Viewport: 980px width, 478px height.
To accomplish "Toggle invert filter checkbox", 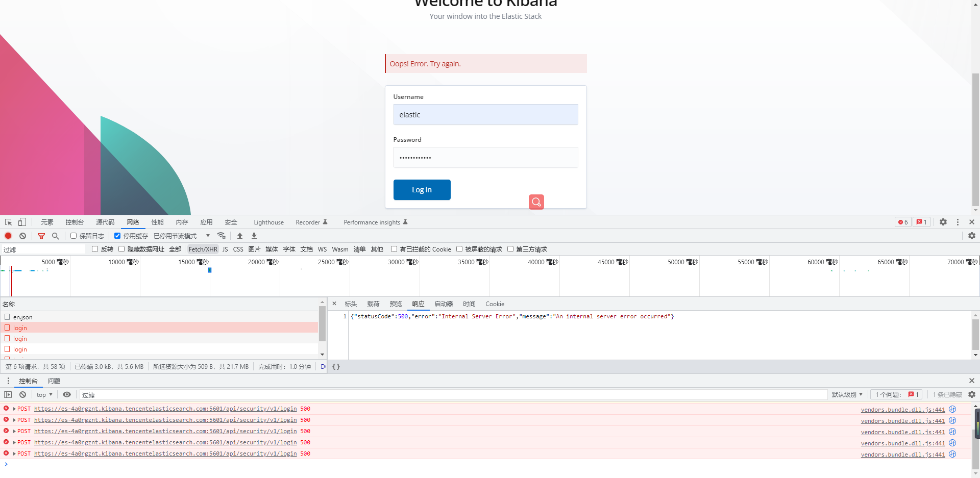I will pos(95,249).
